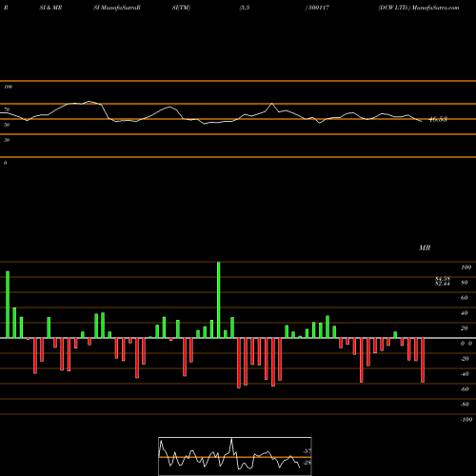Viewport: 476px width, 476px height.
Task: Click the RSI current value '46.58'
Action: click(438, 119)
